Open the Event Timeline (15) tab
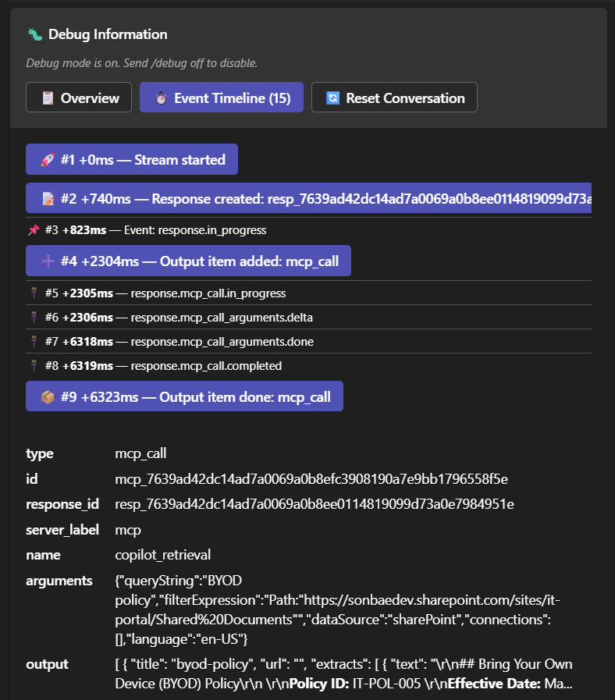The height and width of the screenshot is (700, 615). (221, 98)
